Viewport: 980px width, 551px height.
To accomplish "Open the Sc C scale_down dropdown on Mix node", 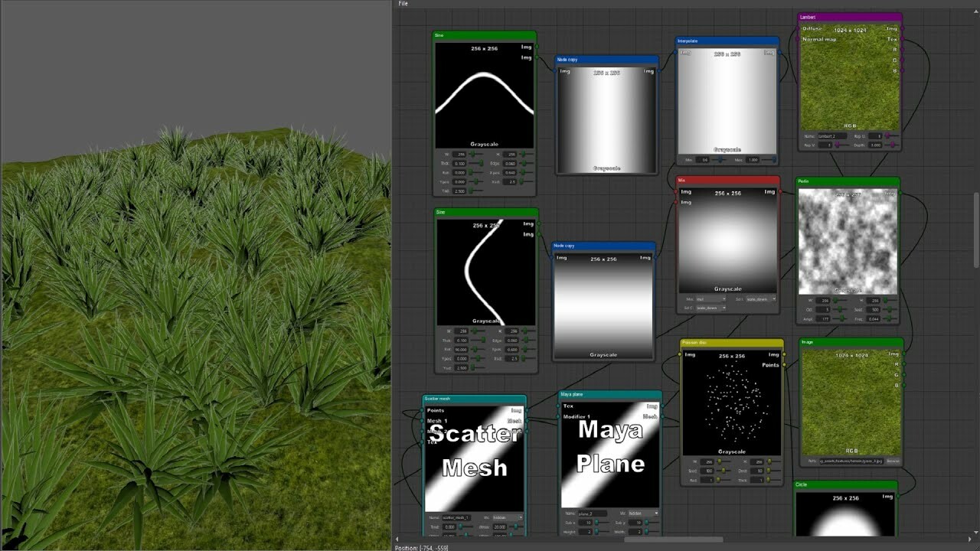I will pos(759,298).
